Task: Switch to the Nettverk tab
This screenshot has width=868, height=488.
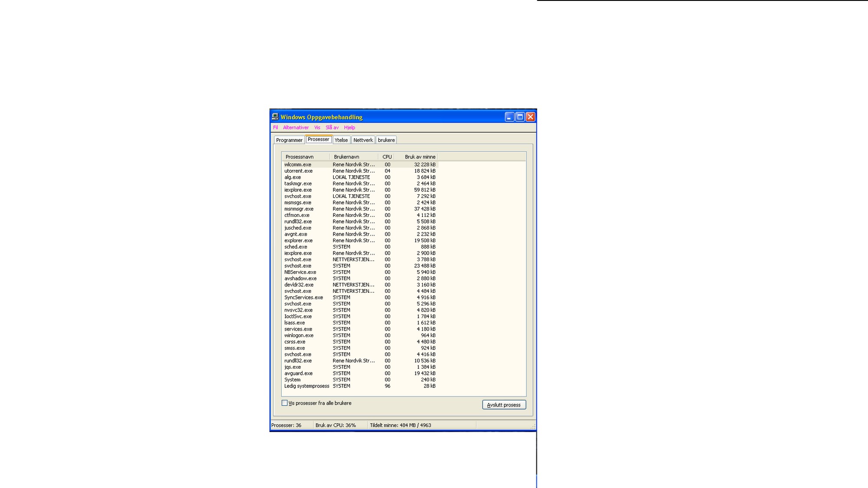Action: click(x=363, y=140)
